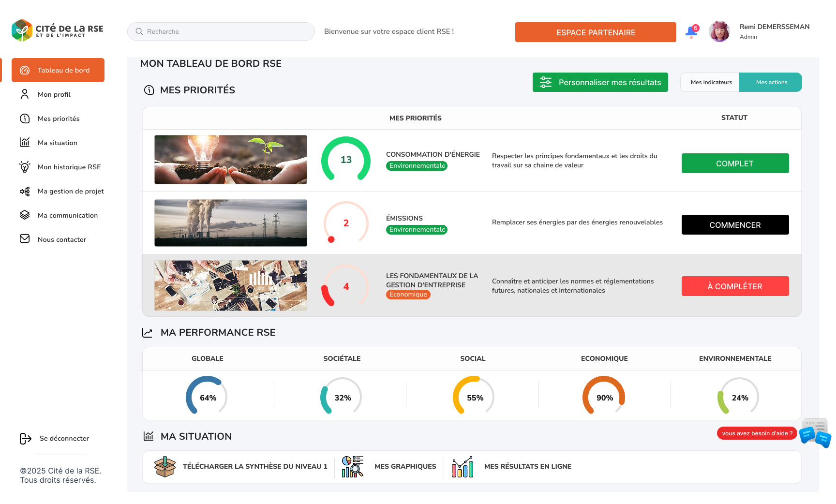This screenshot has height=504, width=836.
Task: Switch to Mes indicateurs view
Action: [x=712, y=82]
